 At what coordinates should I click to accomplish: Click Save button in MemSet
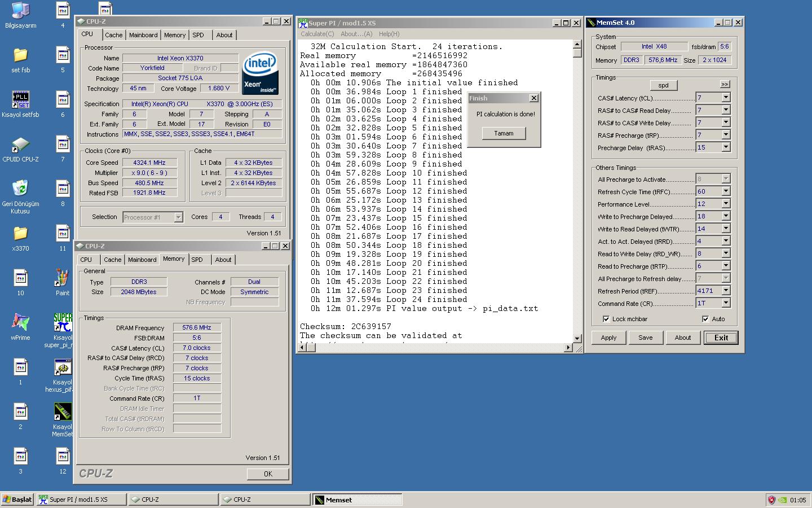pyautogui.click(x=645, y=338)
